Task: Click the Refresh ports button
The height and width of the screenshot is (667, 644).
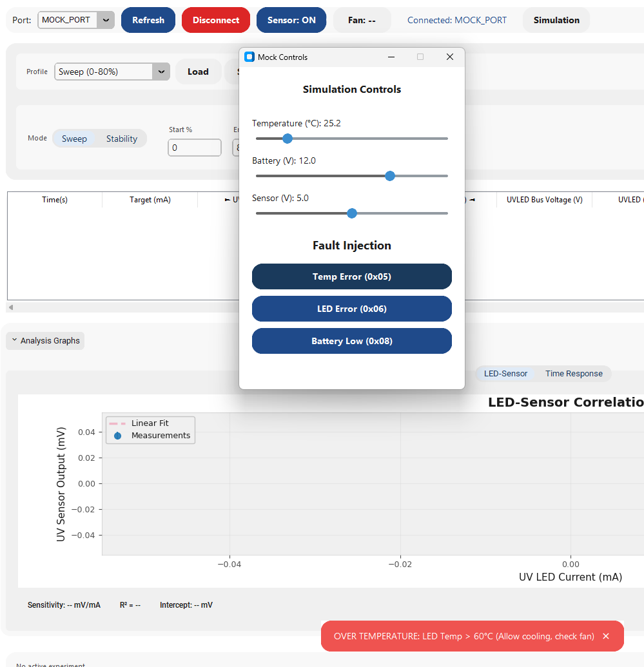Action: 148,20
